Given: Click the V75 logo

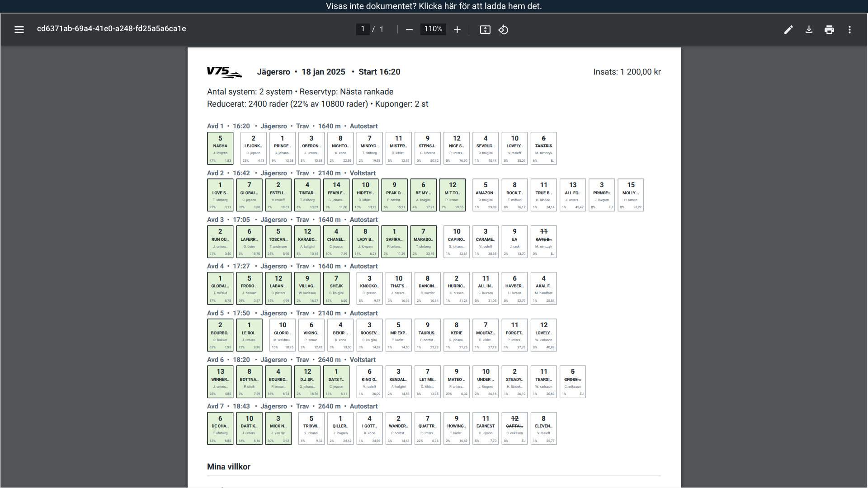Looking at the screenshot, I should [224, 72].
